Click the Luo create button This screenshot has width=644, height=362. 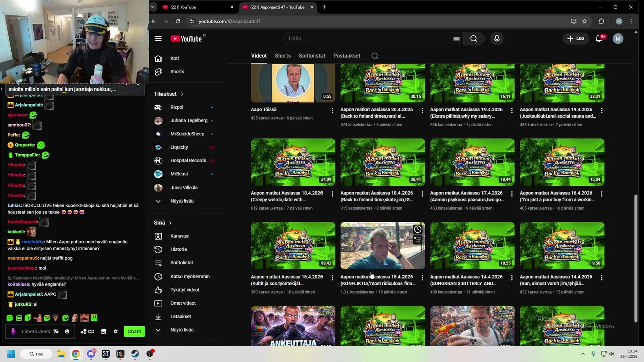pyautogui.click(x=575, y=39)
